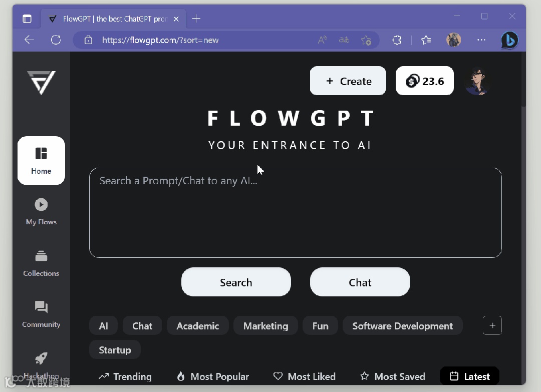
Task: Open a new browser tab
Action: pyautogui.click(x=196, y=19)
